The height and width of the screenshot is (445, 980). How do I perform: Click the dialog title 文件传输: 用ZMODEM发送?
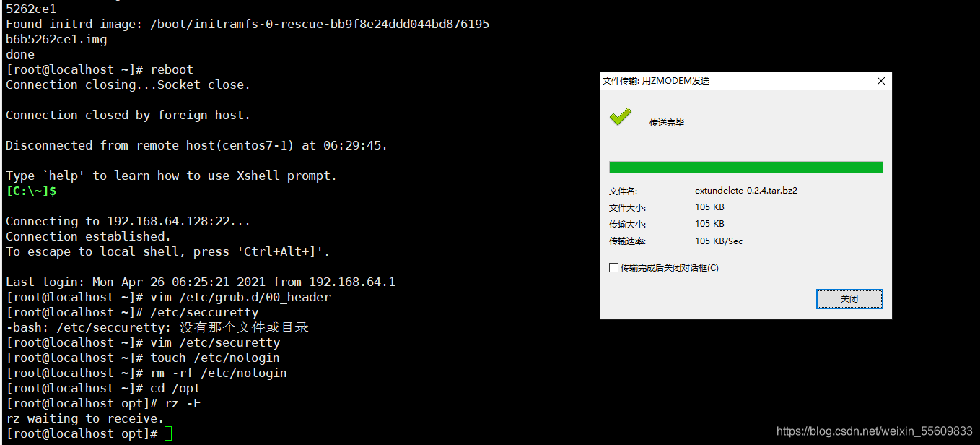[656, 81]
